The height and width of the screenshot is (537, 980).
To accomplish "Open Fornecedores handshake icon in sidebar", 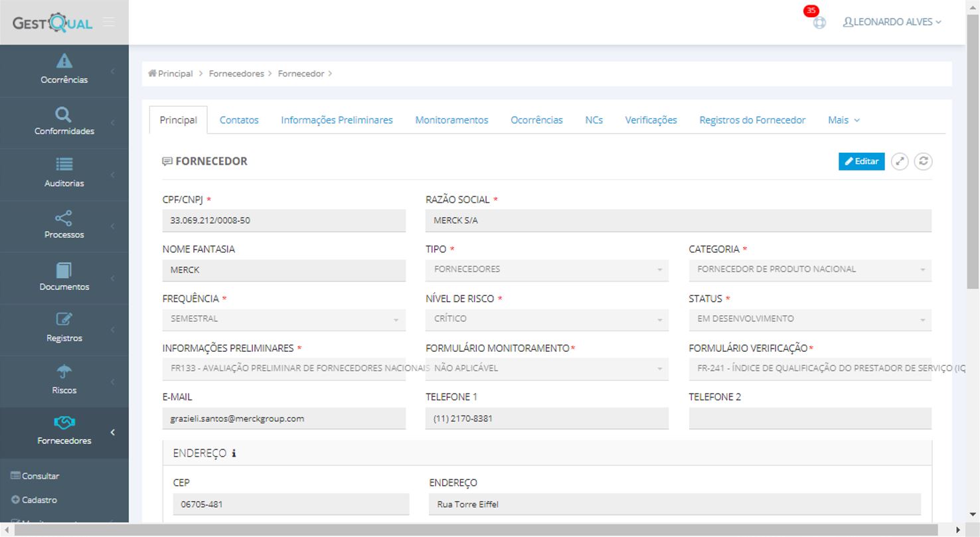I will pyautogui.click(x=64, y=423).
